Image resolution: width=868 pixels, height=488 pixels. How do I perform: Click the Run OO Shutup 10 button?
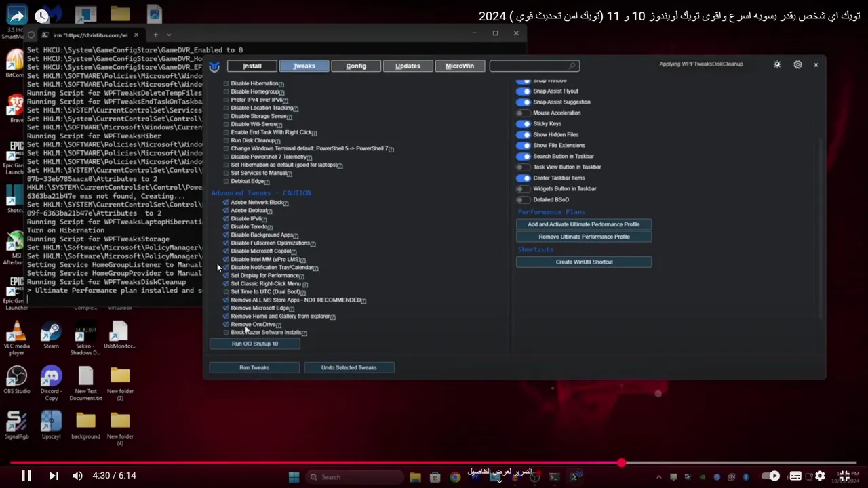coord(255,344)
